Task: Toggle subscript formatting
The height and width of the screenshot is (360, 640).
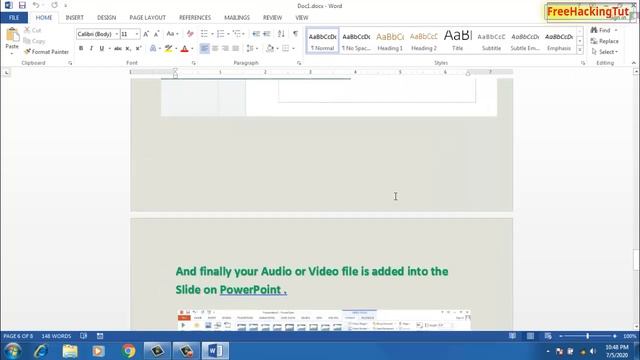Action: coord(128,48)
